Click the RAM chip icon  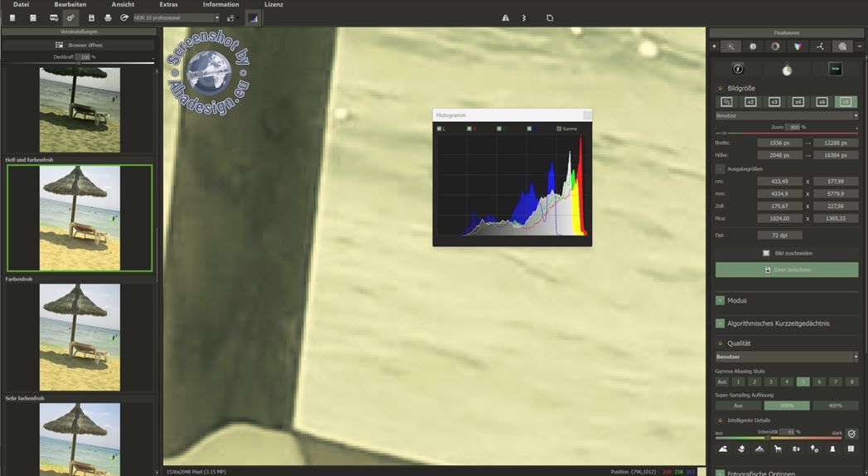point(836,69)
